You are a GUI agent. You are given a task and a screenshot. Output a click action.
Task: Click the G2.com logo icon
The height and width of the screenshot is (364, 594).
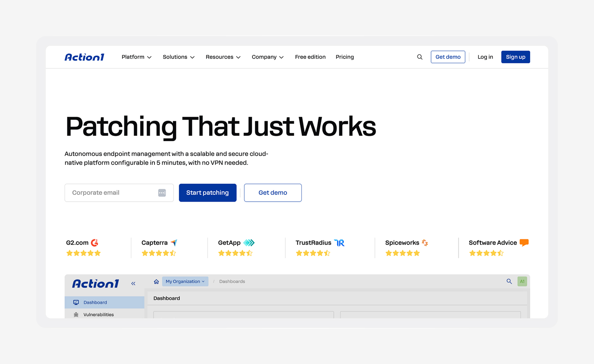95,243
